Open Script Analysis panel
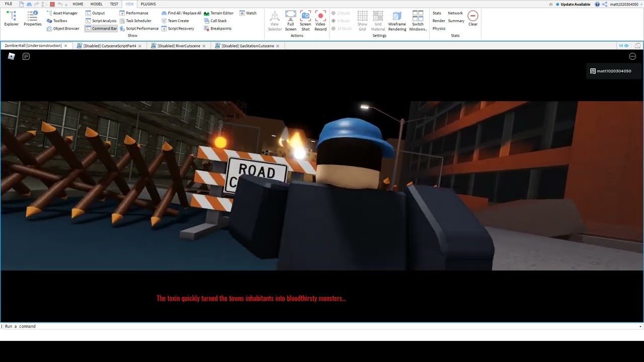 pos(101,21)
